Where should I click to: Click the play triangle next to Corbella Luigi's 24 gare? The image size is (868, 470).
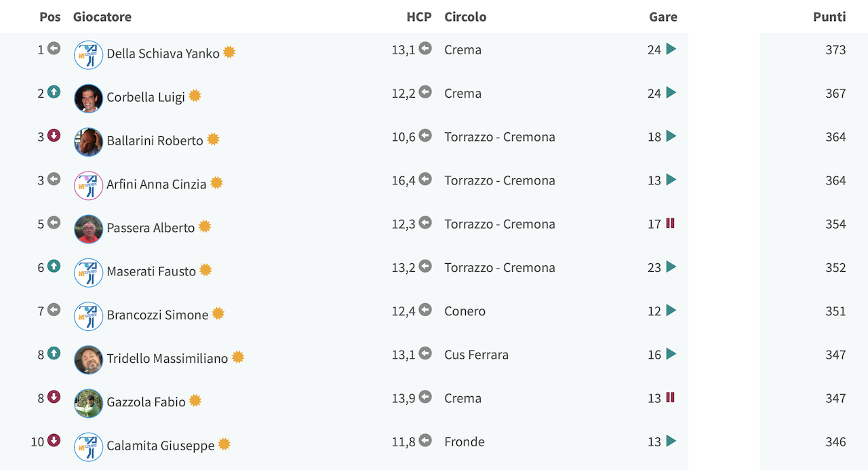coord(671,92)
